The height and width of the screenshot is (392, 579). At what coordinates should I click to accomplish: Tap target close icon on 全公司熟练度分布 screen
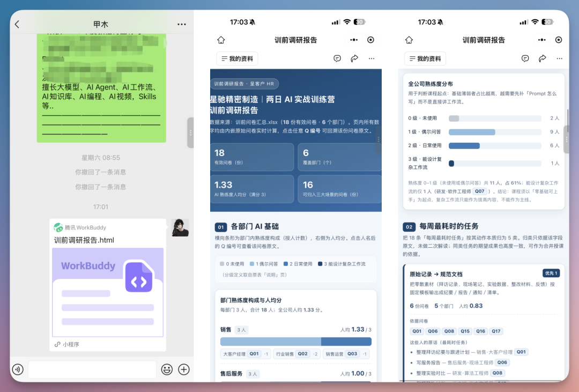point(559,40)
